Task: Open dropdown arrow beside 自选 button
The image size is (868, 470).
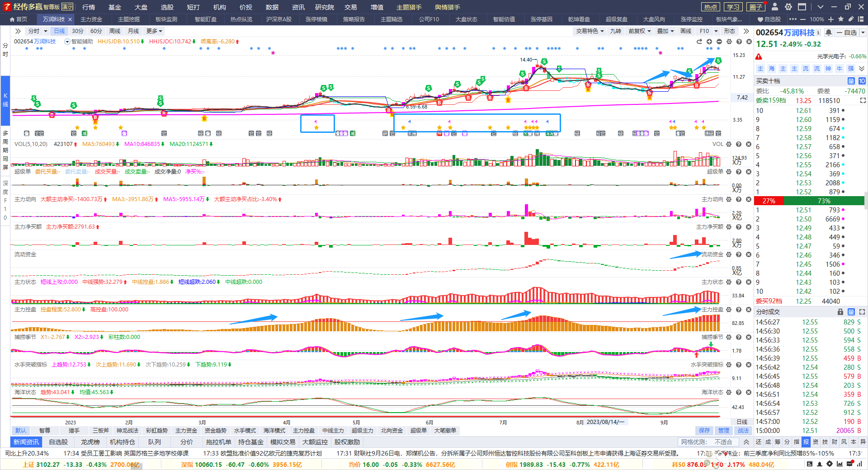Action: 863,33
